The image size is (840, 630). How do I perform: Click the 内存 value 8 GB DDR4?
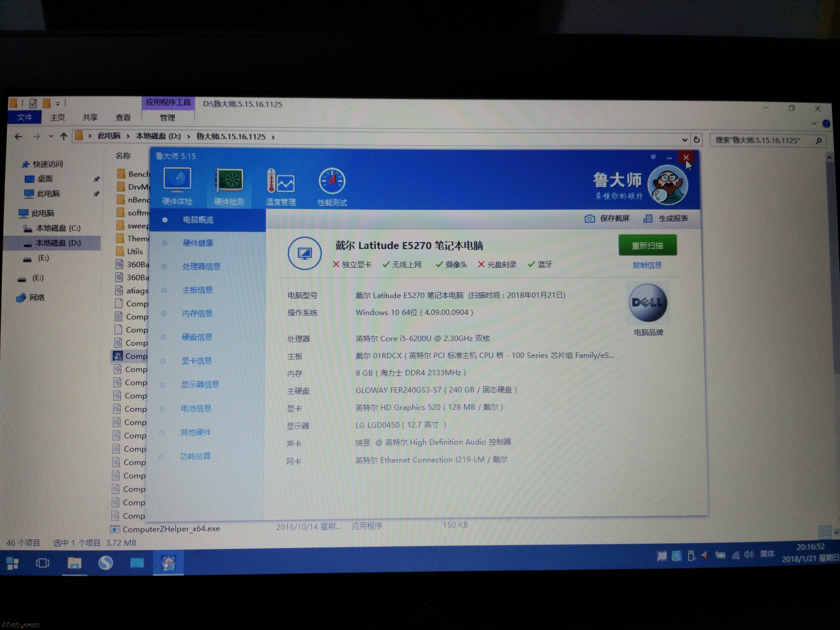pos(411,373)
